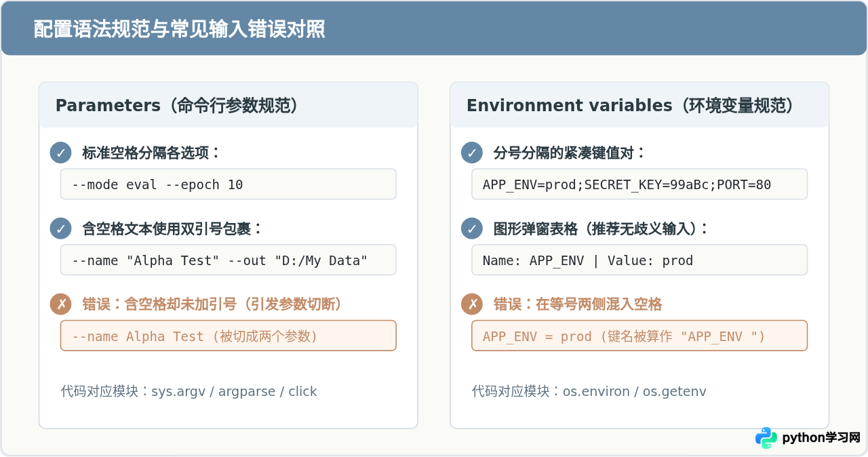Click the orange cross icon beside 在等号两侧混入空格
The image size is (868, 457).
[472, 304]
